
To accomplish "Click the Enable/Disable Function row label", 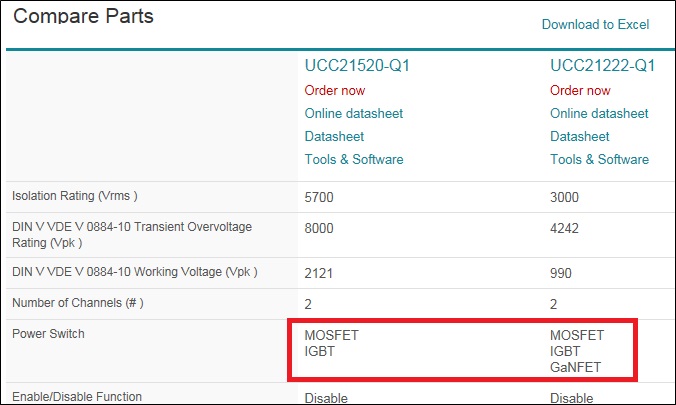I will pos(77,397).
